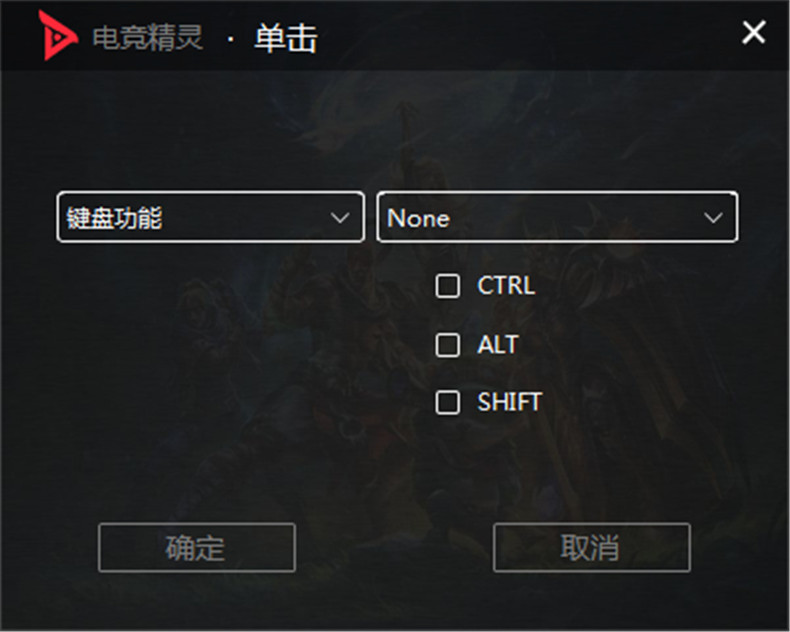Confirm settings with the 确定 button
The width and height of the screenshot is (790, 632).
[196, 547]
